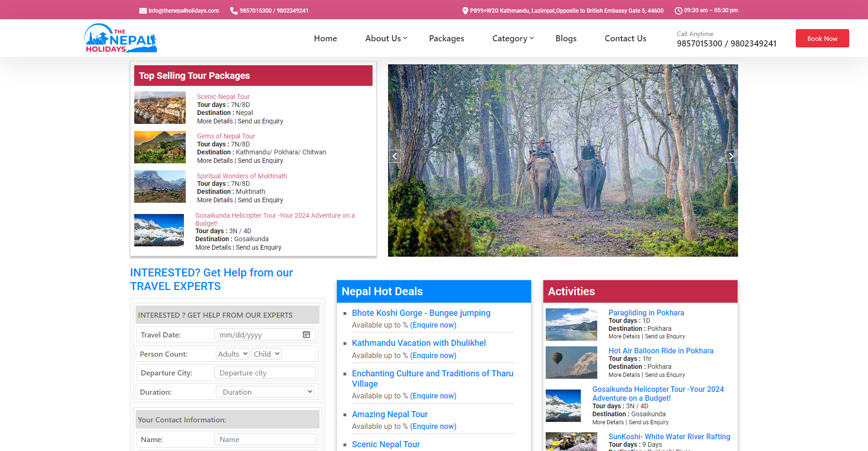The height and width of the screenshot is (451, 868).
Task: Click the location pin icon in top bar
Action: pyautogui.click(x=465, y=11)
